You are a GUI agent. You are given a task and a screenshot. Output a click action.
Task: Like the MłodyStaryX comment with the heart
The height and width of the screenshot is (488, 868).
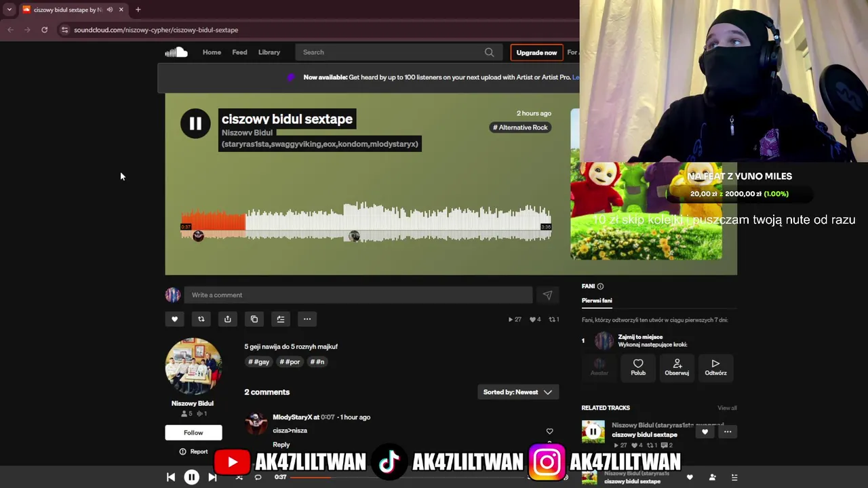(x=549, y=431)
